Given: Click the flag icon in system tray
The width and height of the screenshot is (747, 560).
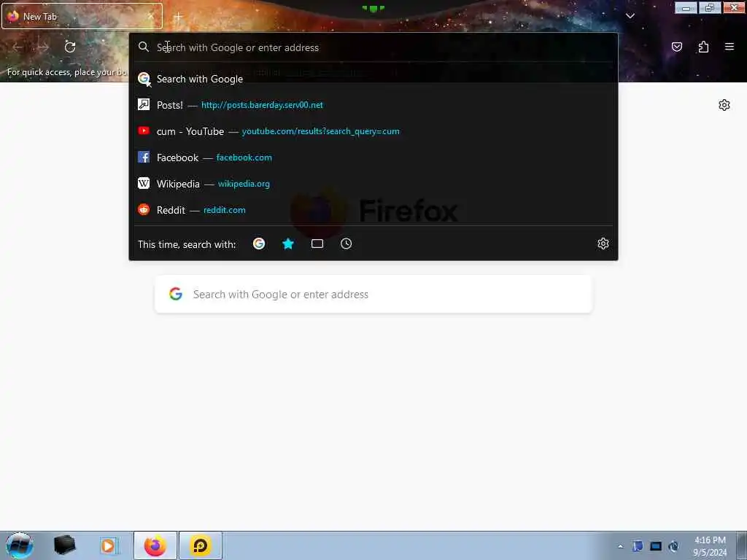Looking at the screenshot, I should 638,546.
